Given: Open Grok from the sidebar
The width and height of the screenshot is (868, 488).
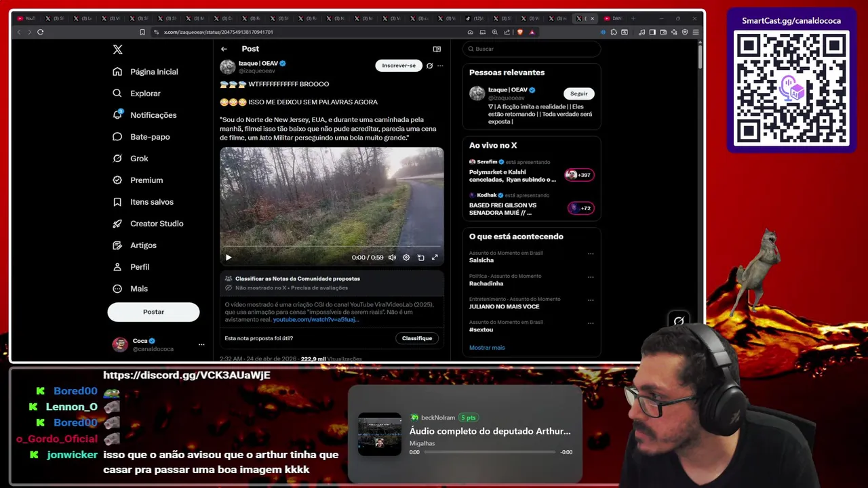Looking at the screenshot, I should click(130, 159).
